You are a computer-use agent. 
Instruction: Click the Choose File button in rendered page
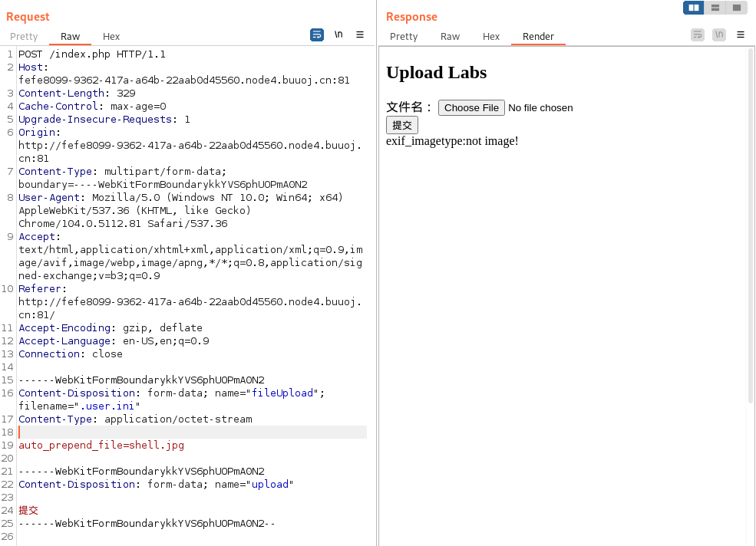tap(471, 107)
